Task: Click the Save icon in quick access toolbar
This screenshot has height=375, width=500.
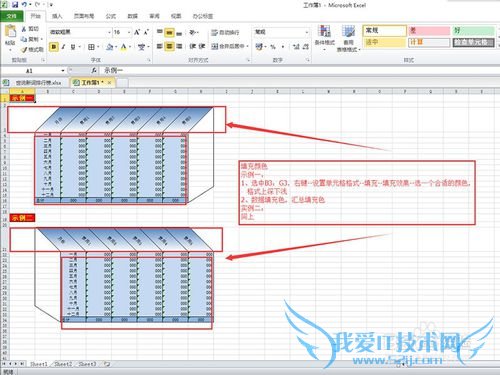Action: point(15,5)
